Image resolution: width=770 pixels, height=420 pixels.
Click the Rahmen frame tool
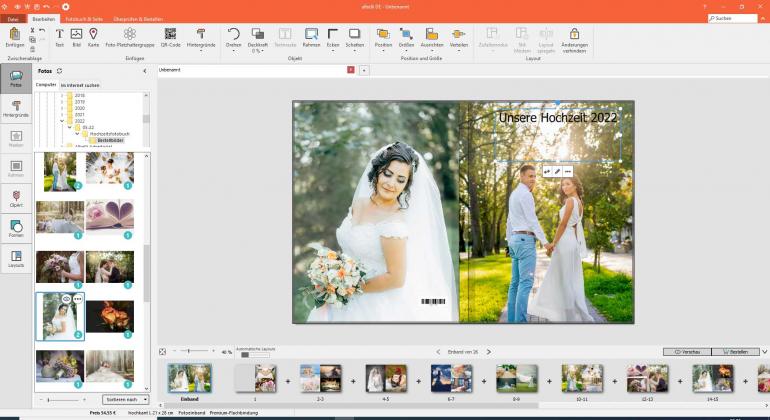(x=311, y=37)
